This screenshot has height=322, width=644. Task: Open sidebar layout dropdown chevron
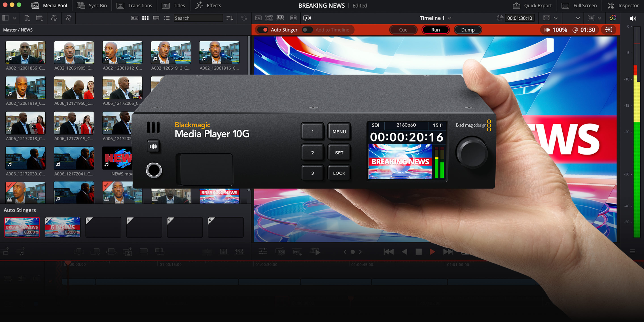(15, 18)
